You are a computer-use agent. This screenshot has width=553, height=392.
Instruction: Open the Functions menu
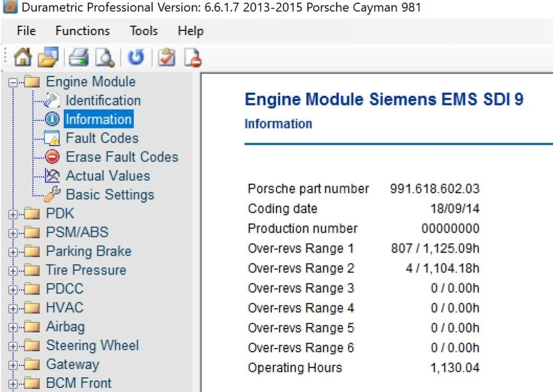coord(83,30)
